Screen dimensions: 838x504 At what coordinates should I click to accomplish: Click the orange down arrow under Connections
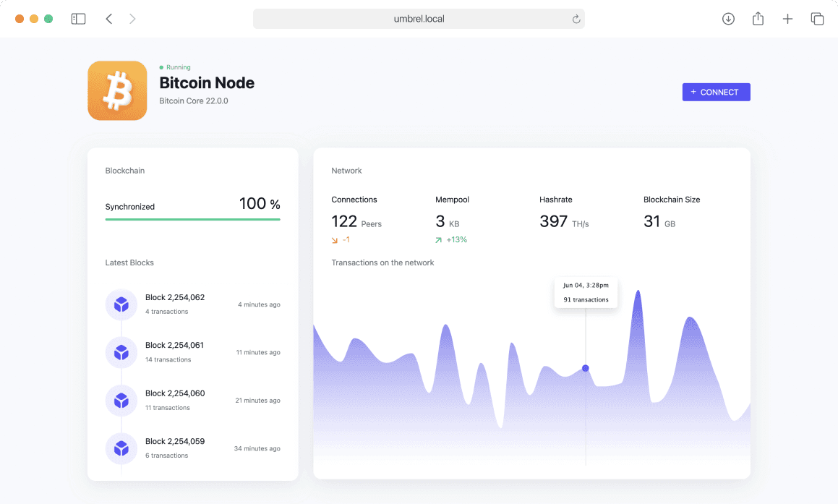pyautogui.click(x=335, y=240)
